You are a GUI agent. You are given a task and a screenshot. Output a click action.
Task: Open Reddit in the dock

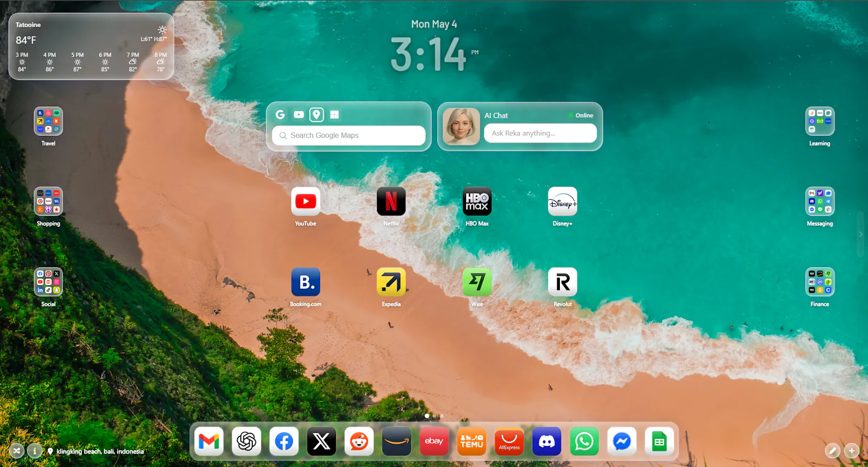359,441
